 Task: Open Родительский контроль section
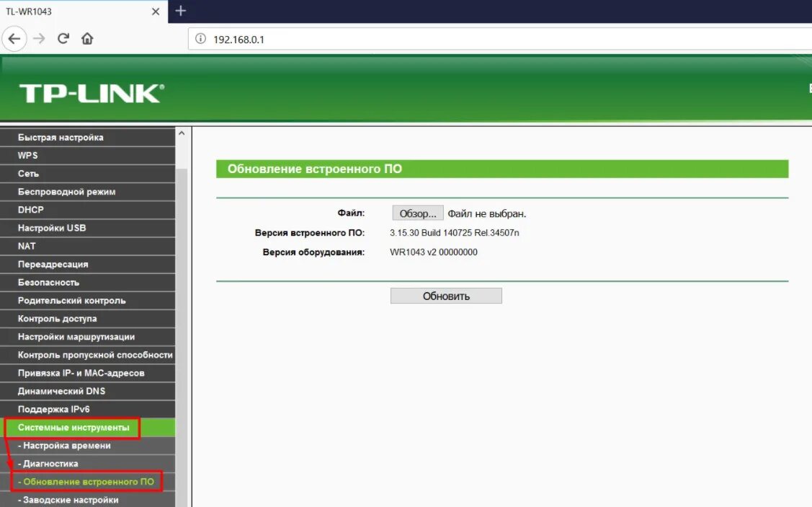(87, 301)
